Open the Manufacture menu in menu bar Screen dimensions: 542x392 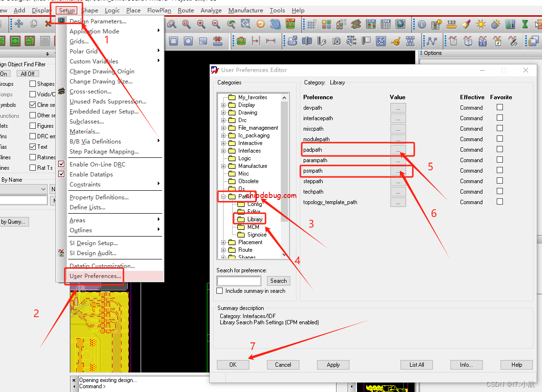(x=245, y=10)
